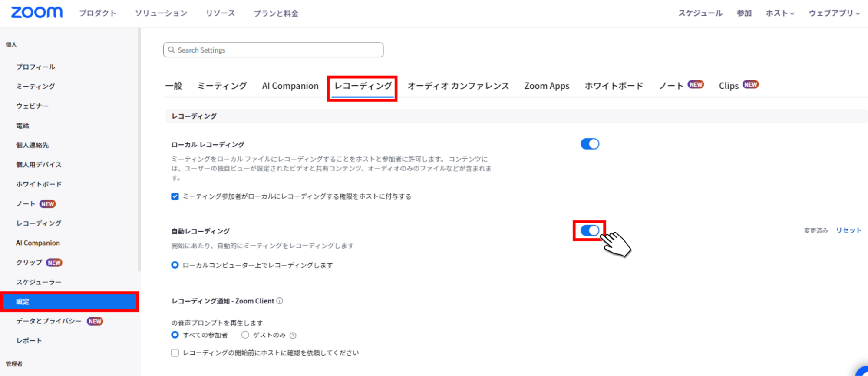Switch to the ノート settings tab
Image resolution: width=868 pixels, height=376 pixels.
(x=671, y=86)
